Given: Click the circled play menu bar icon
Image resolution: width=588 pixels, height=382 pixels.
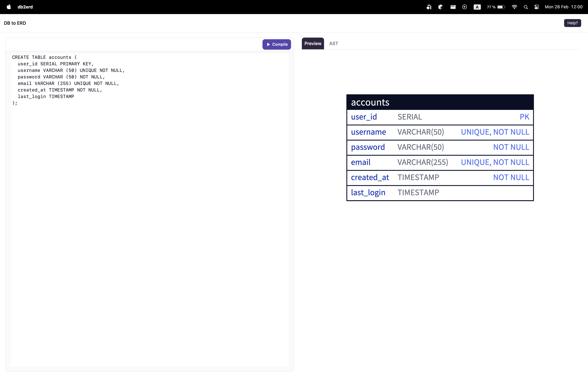Looking at the screenshot, I should point(464,7).
